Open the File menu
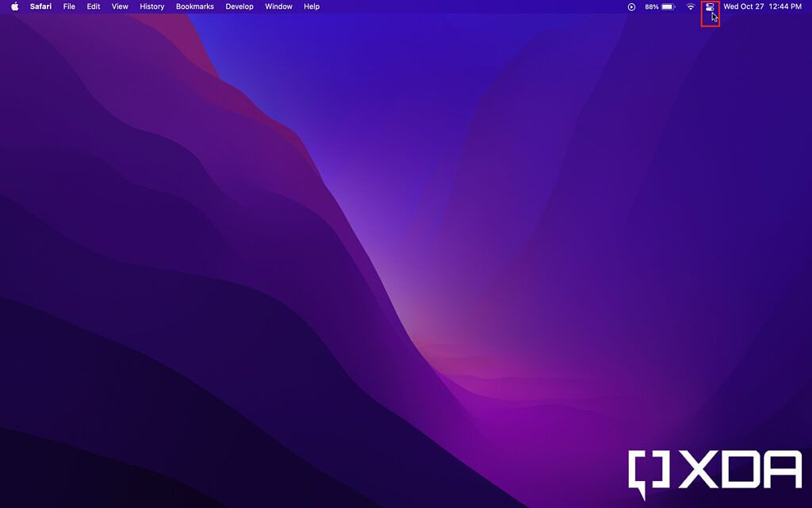 (69, 6)
